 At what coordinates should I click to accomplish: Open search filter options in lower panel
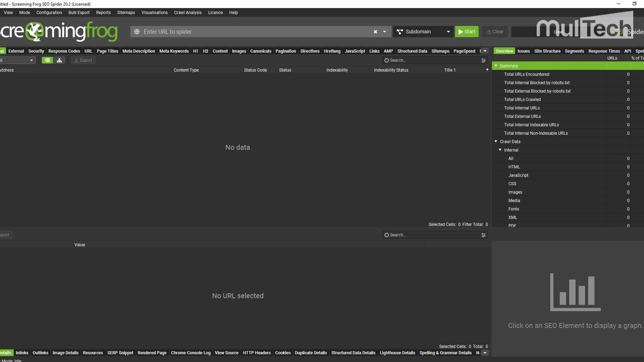click(484, 235)
